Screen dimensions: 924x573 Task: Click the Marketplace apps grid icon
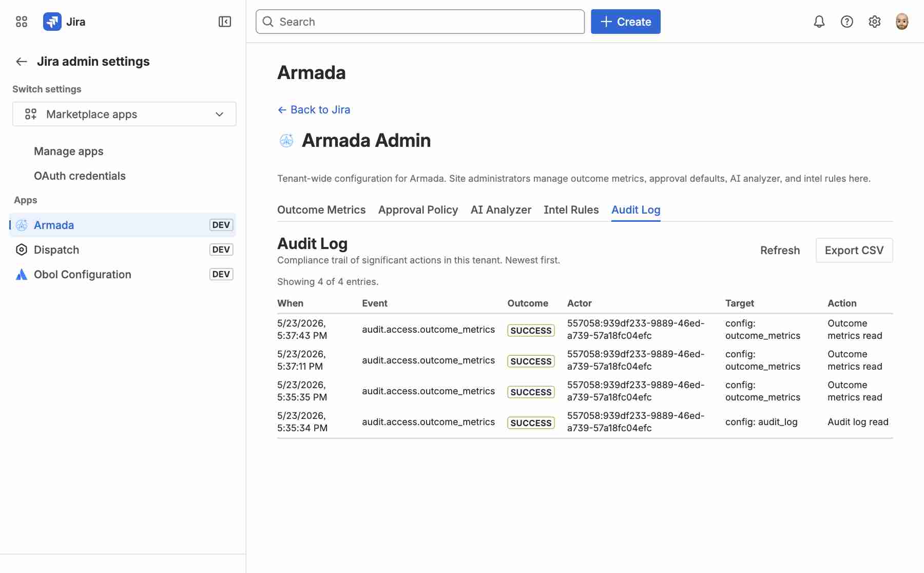pyautogui.click(x=31, y=114)
